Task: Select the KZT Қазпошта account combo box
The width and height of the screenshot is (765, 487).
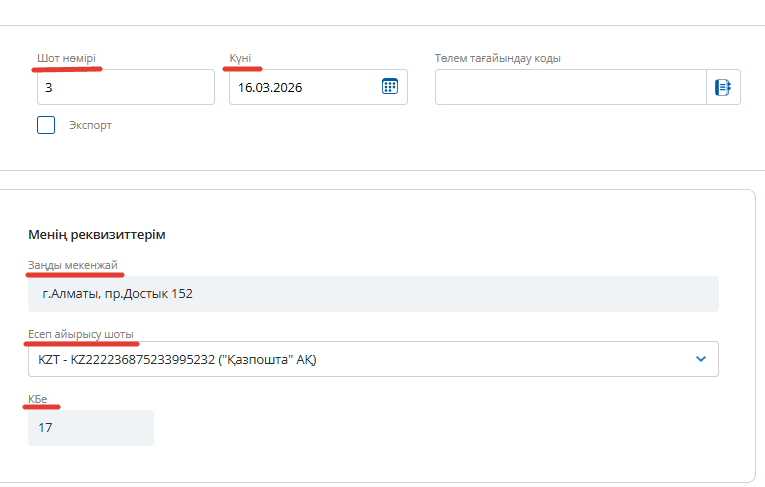Action: (x=360, y=359)
